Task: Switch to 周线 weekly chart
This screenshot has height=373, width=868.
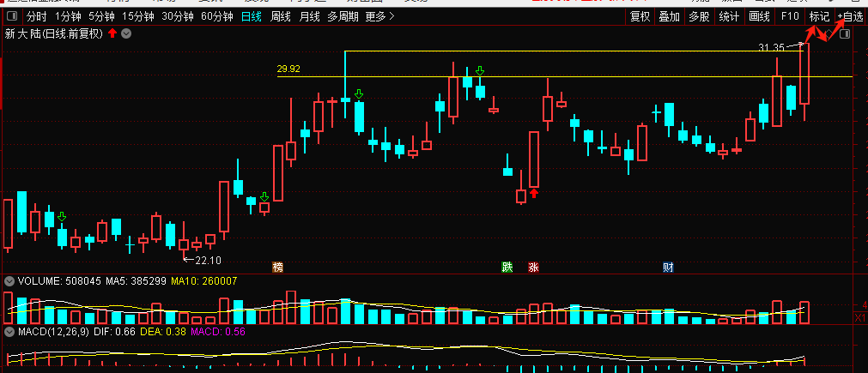Action: pyautogui.click(x=281, y=16)
